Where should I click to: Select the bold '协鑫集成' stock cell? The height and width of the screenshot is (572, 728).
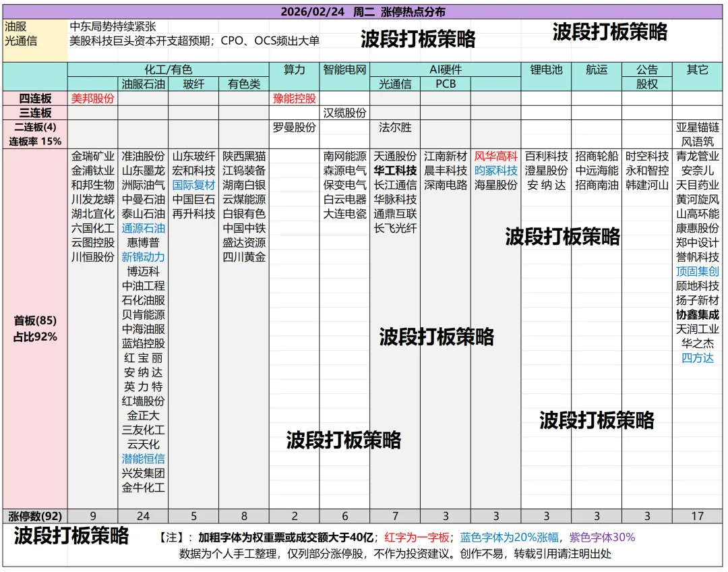pos(698,314)
